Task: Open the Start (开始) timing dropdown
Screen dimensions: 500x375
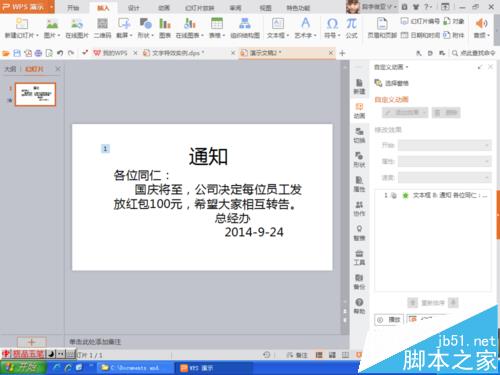Action: [x=444, y=145]
